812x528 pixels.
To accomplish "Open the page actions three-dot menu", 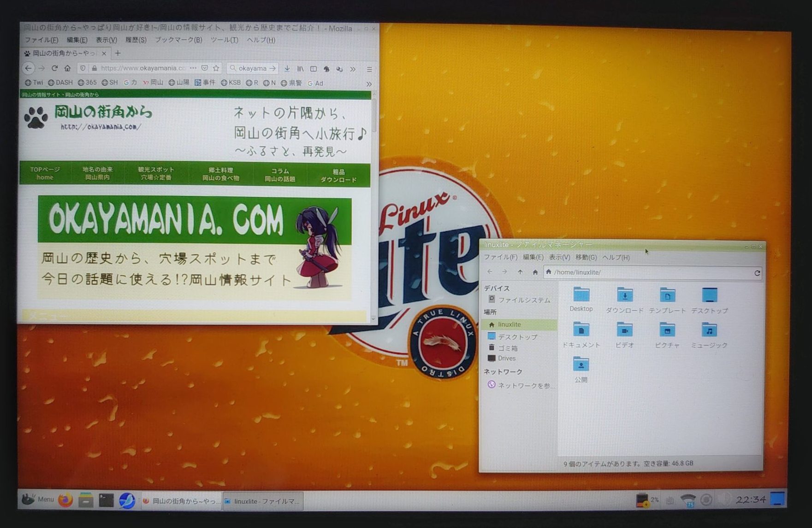I will (193, 68).
